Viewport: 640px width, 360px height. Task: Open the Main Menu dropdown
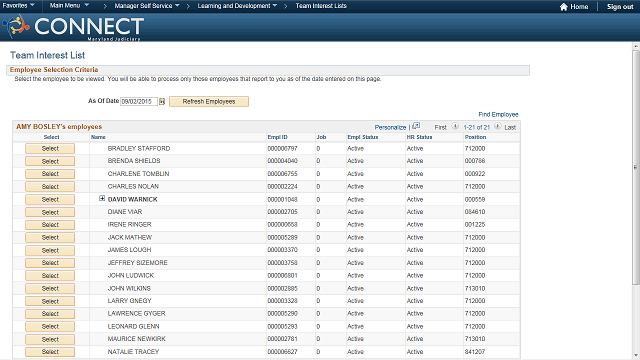pos(69,6)
